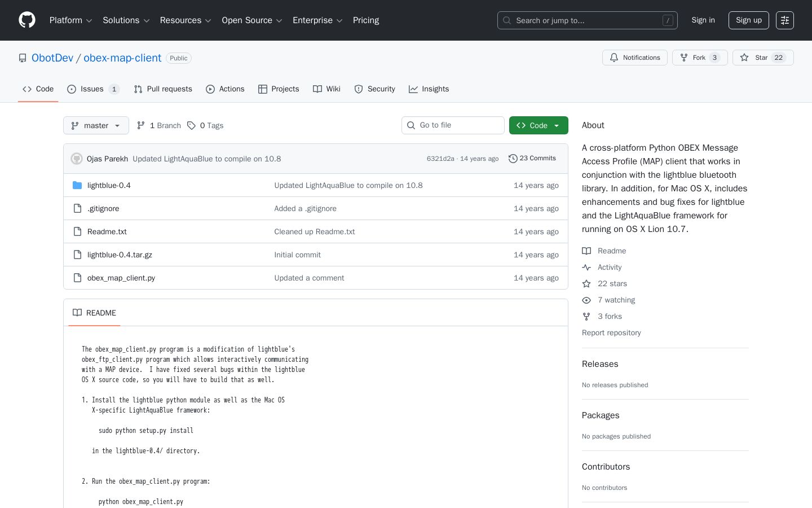Open the 'Cleaned up Readme.txt' commit message

tap(315, 231)
